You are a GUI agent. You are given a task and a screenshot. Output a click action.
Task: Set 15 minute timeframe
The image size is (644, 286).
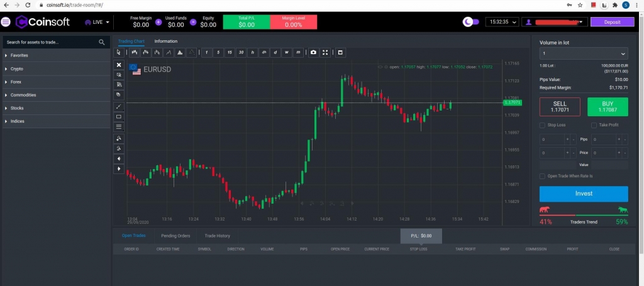pyautogui.click(x=230, y=53)
